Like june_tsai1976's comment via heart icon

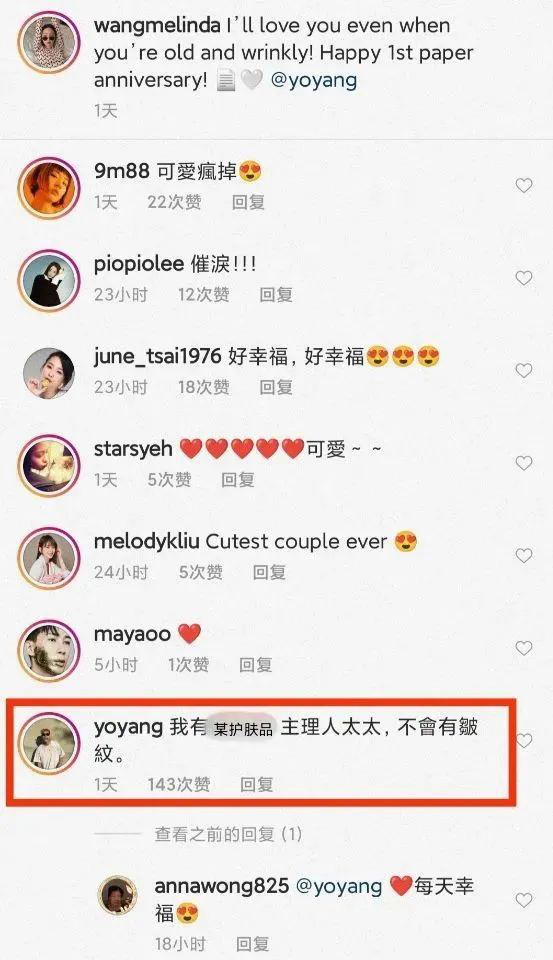(524, 370)
